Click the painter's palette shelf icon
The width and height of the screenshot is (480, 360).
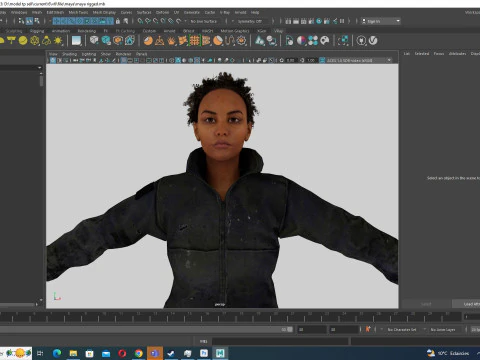(325, 41)
